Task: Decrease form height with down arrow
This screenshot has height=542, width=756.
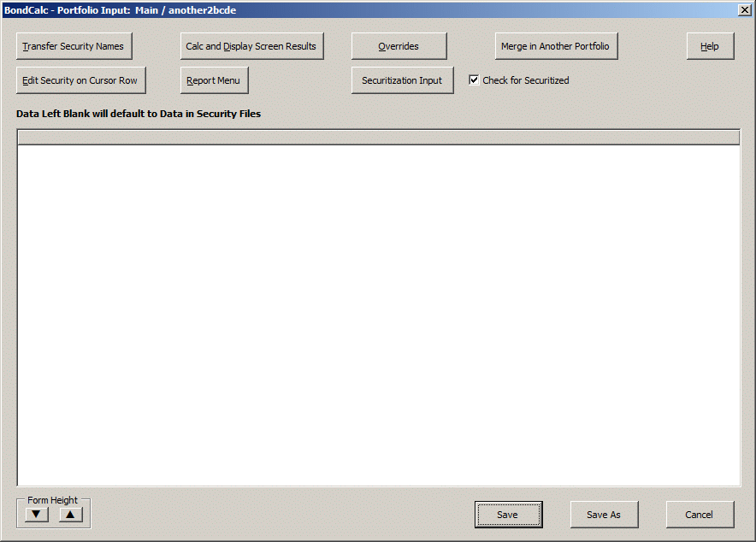Action: click(37, 515)
